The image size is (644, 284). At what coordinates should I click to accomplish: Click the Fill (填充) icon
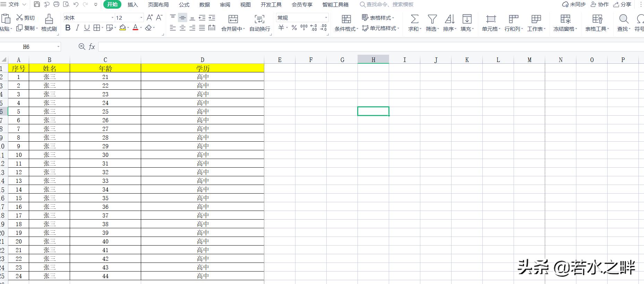pos(467,19)
